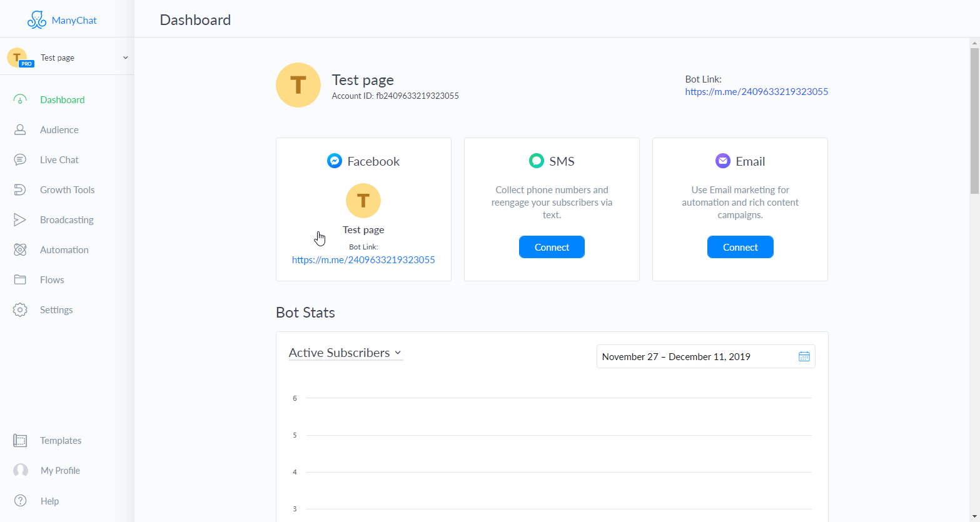Click the purple Email envelope icon

723,161
